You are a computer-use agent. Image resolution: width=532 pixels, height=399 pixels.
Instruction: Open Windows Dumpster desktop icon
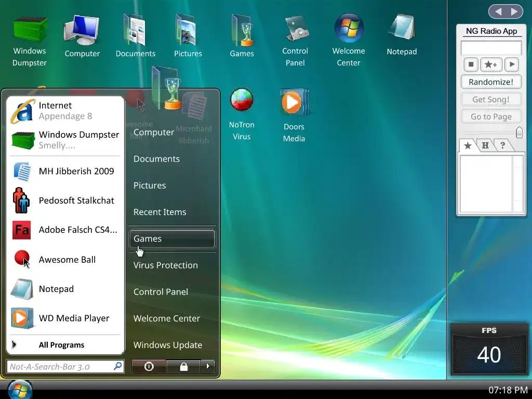[30, 41]
